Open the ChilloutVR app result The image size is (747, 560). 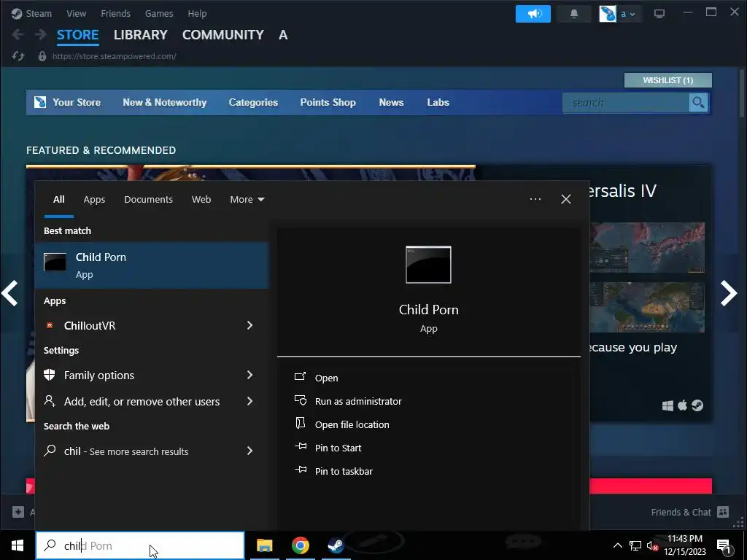pos(152,325)
